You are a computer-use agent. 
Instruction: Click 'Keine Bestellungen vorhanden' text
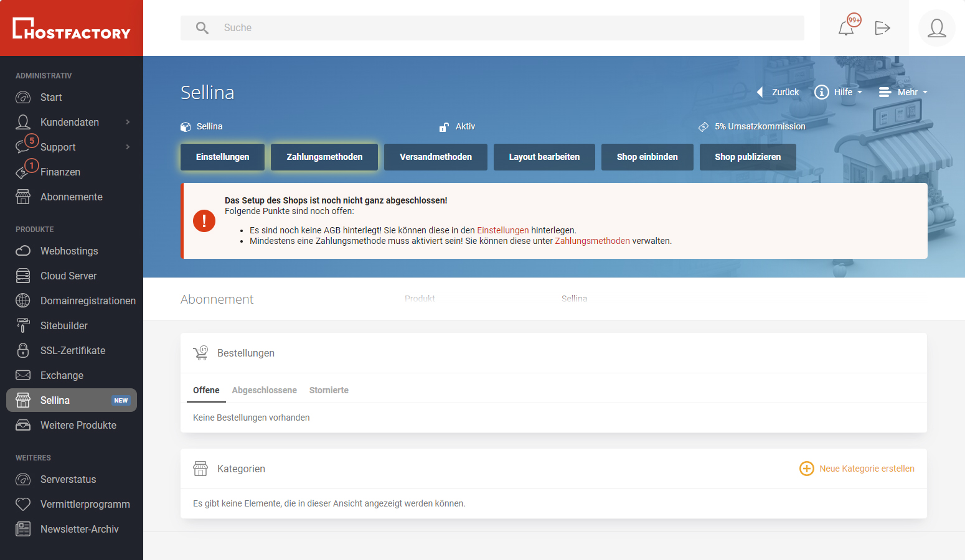[251, 418]
